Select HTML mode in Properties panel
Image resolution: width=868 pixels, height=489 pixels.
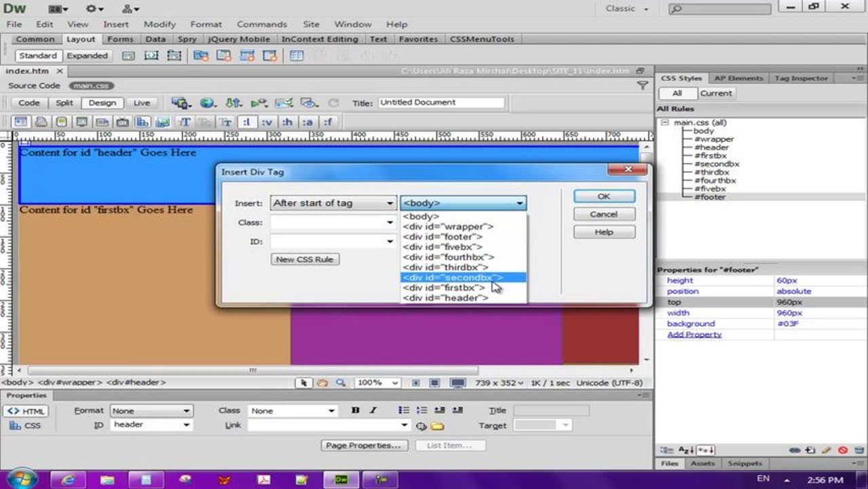pos(26,412)
